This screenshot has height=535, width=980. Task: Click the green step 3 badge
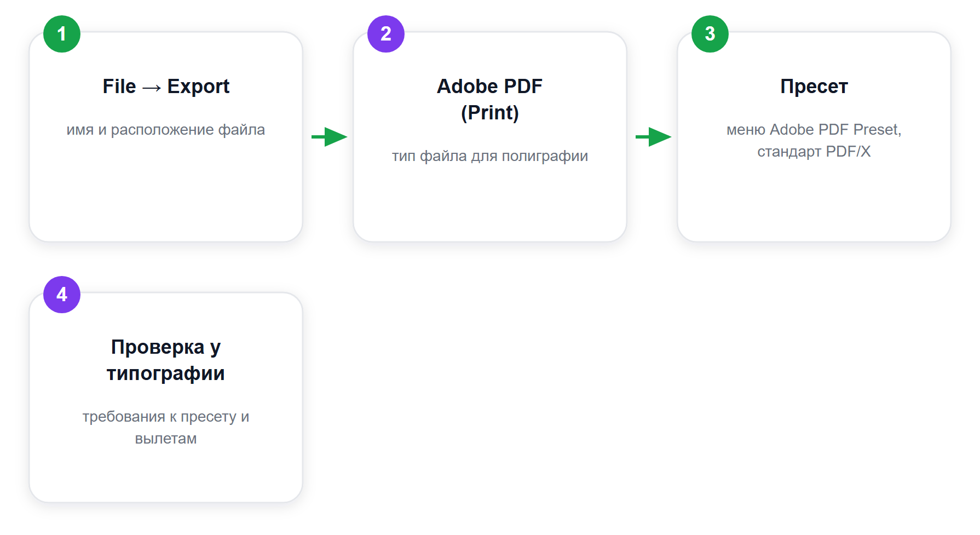coord(710,34)
